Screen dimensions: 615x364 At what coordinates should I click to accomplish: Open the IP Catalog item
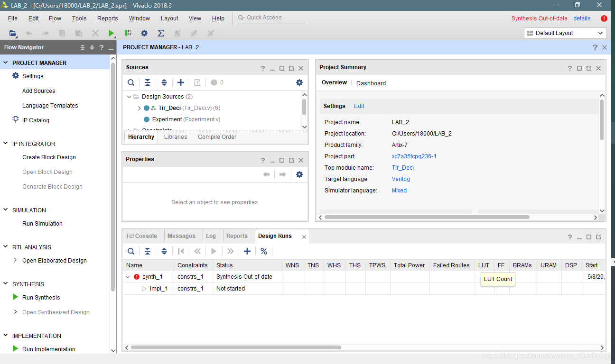pyautogui.click(x=36, y=120)
